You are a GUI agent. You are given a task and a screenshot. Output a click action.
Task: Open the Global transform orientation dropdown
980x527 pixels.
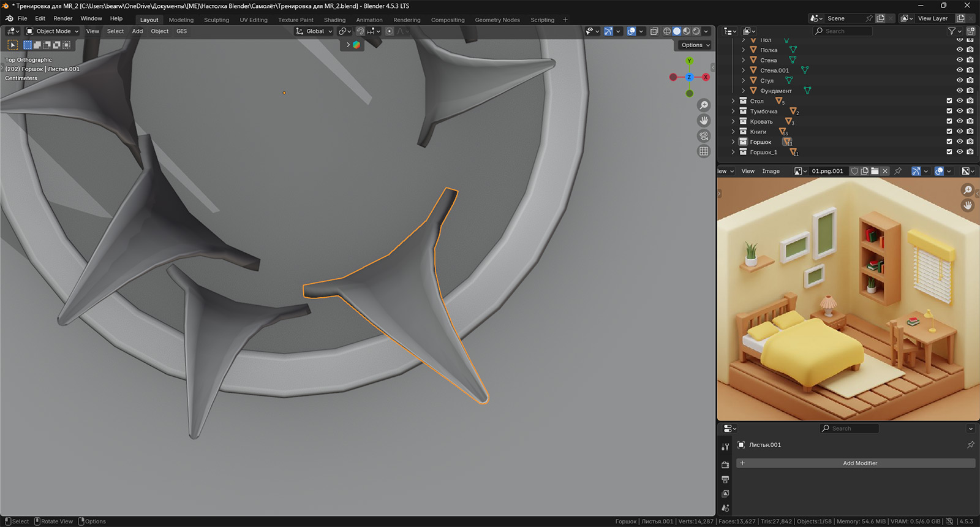(314, 31)
